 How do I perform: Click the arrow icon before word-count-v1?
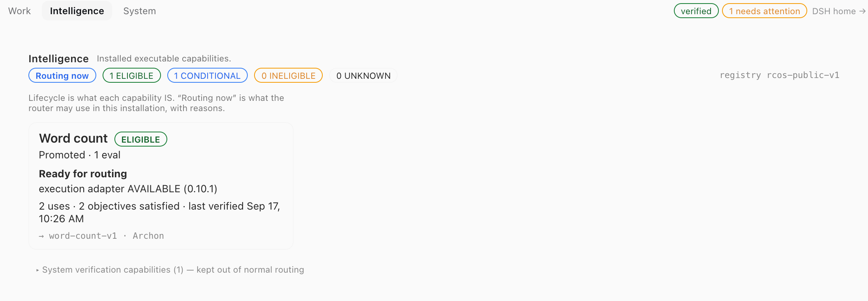pos(41,236)
